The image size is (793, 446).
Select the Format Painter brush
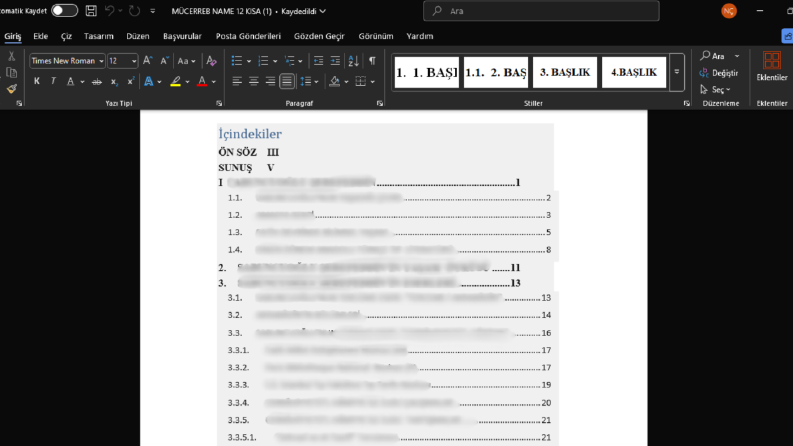pos(11,89)
